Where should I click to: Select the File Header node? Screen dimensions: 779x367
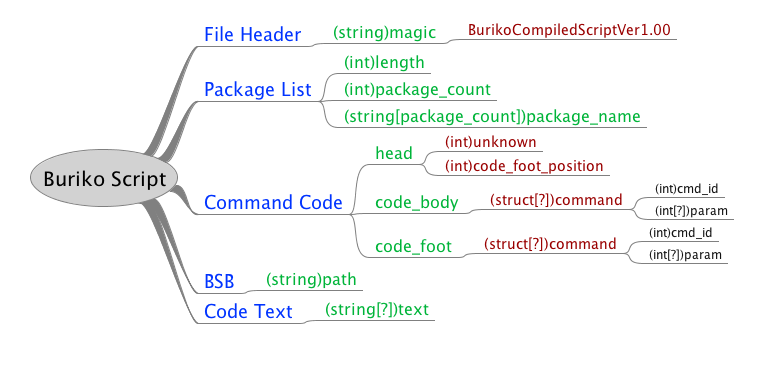coord(252,35)
